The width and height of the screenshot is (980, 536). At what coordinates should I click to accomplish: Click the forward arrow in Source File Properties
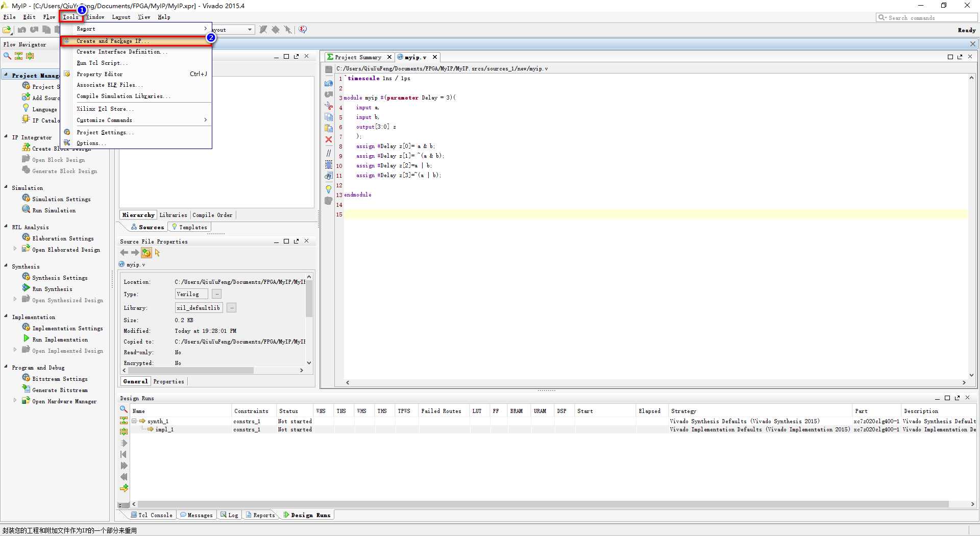tap(135, 253)
